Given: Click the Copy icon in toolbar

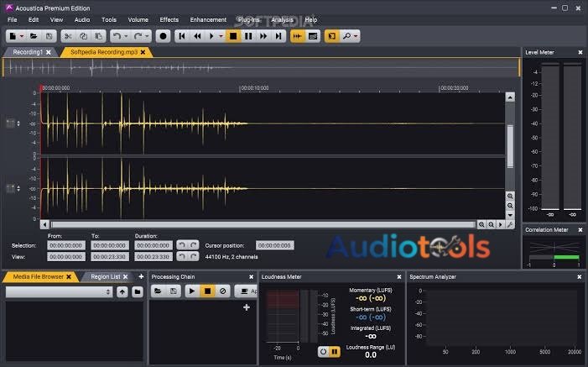Looking at the screenshot, I should pos(83,36).
